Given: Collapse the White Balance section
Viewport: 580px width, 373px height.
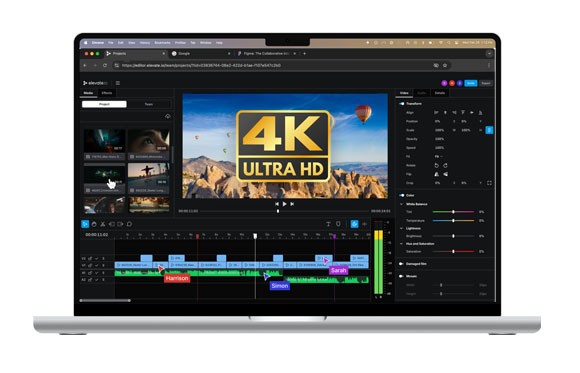Looking at the screenshot, I should tap(402, 204).
